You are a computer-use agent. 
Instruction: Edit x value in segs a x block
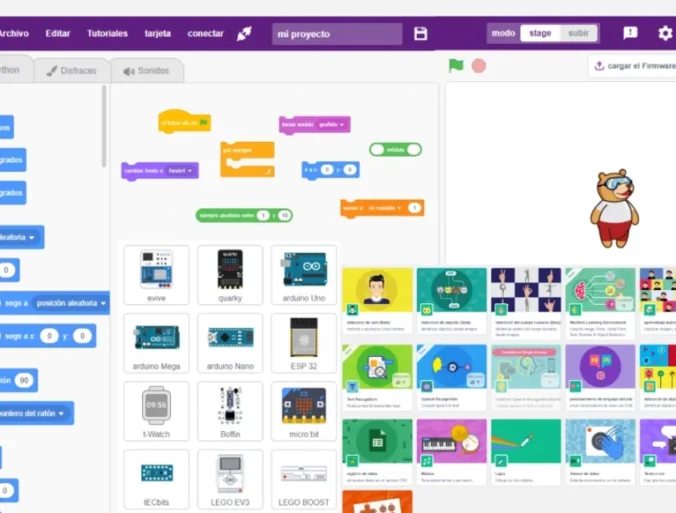[49, 336]
